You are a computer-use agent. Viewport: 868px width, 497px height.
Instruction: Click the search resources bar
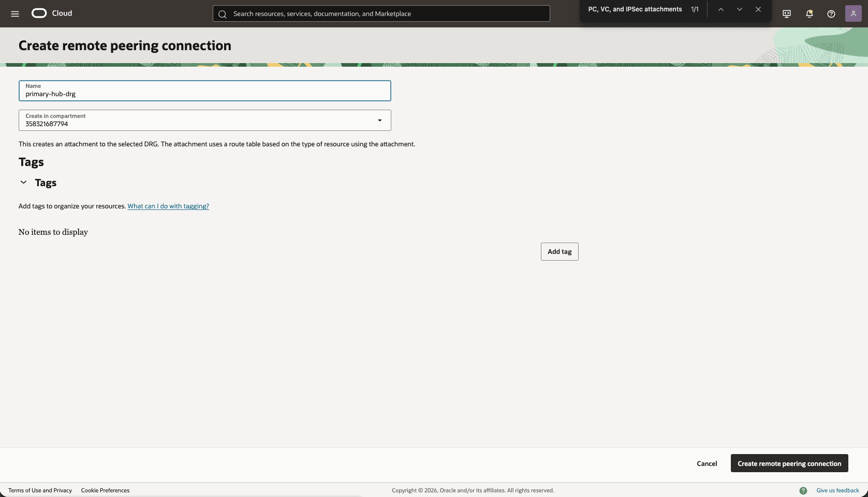click(x=381, y=13)
